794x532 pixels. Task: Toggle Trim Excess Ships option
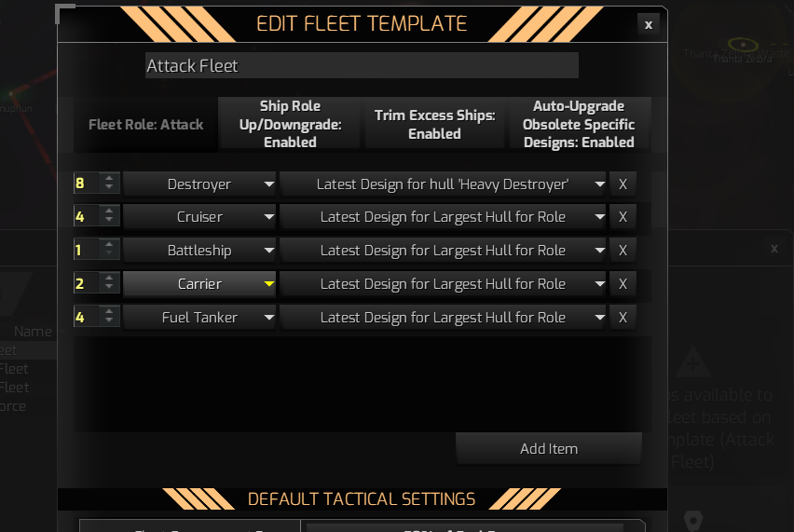click(x=434, y=124)
